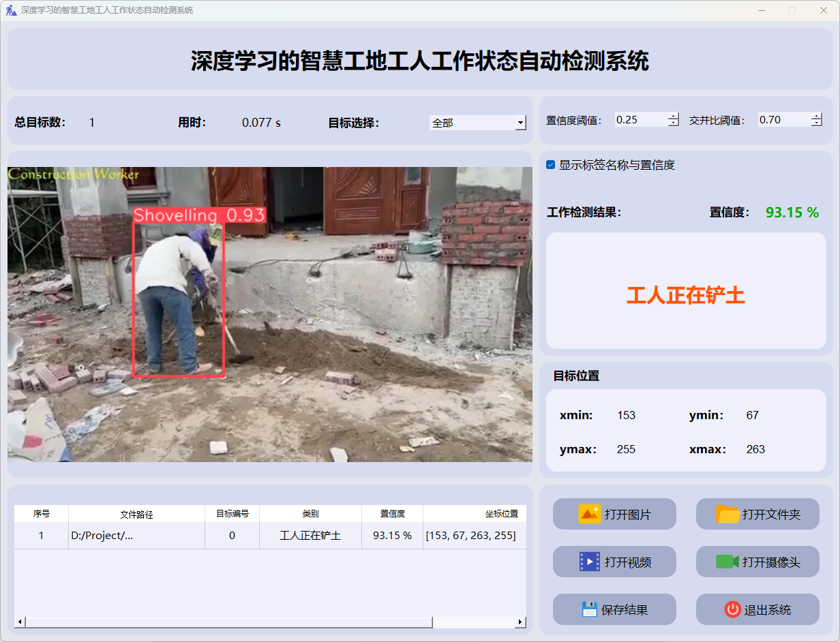Screen dimensions: 840x642
Task: Click the app icon in the title bar
Action: coord(11,10)
